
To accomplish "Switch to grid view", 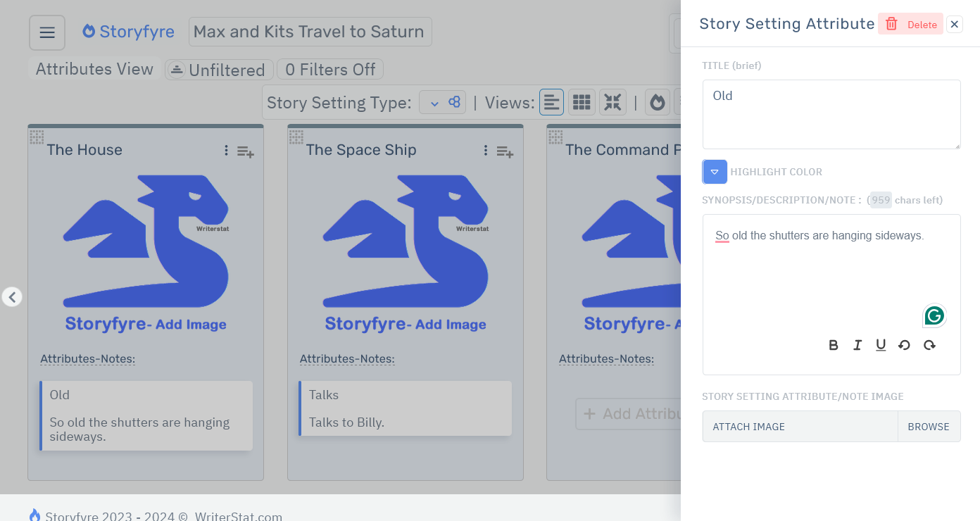I will pos(582,101).
